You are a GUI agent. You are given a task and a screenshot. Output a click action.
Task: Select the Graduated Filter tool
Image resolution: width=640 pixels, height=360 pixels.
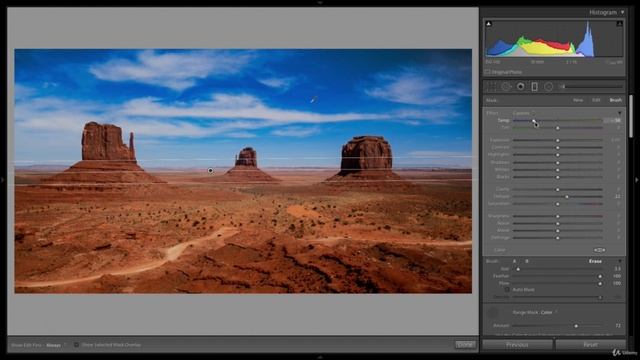pos(535,87)
